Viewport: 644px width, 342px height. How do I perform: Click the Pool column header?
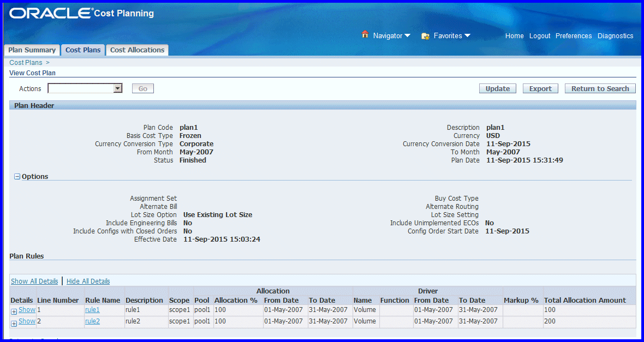[x=202, y=300]
